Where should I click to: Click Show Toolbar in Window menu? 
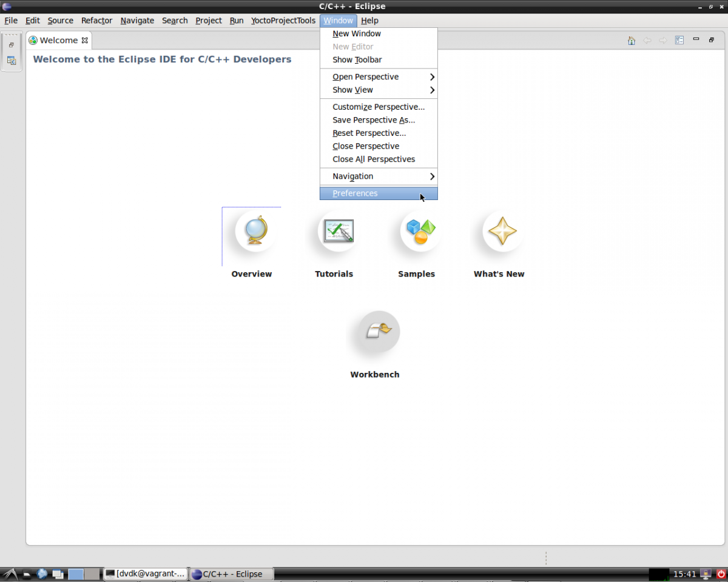click(357, 60)
